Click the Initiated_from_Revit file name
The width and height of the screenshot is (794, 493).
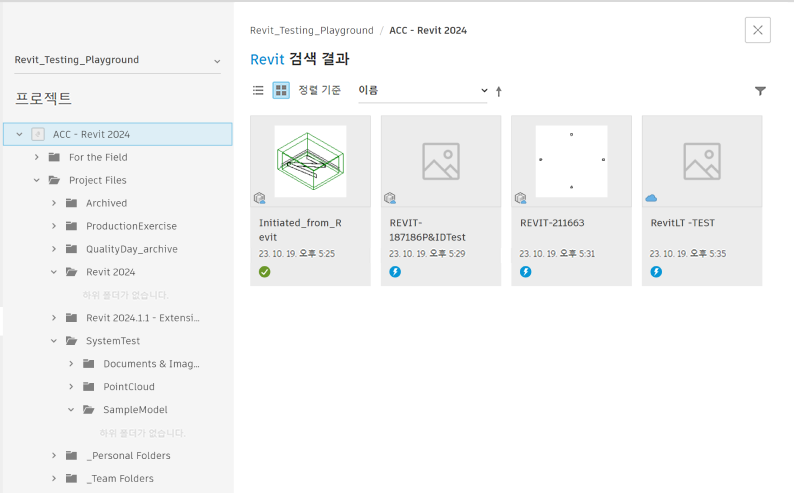(300, 230)
